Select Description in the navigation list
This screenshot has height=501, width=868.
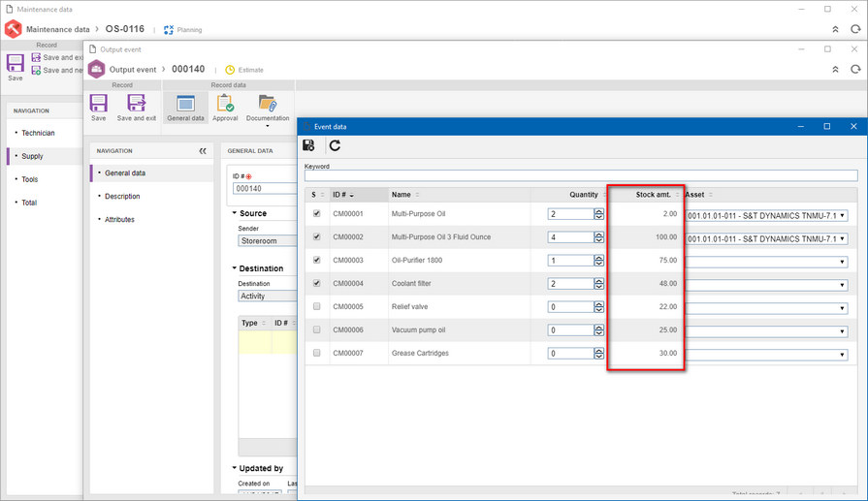[x=122, y=197]
